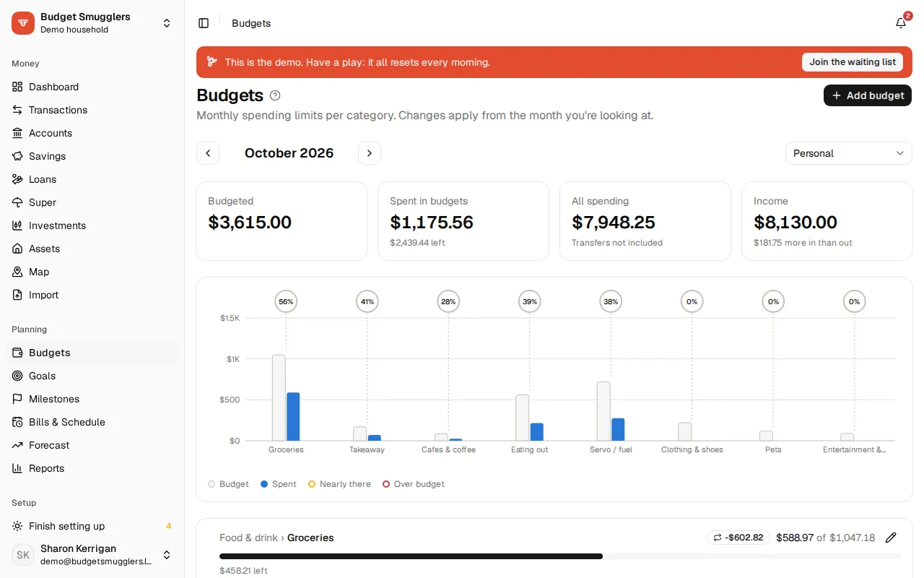The image size is (924, 578).
Task: Expand Sharon Kerrigan account menu
Action: coord(92,555)
